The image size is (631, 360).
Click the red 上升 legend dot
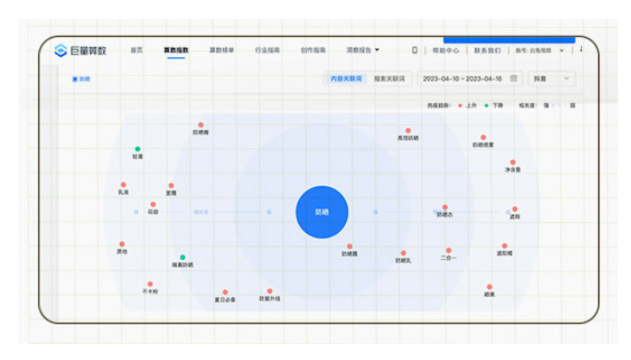click(x=460, y=105)
